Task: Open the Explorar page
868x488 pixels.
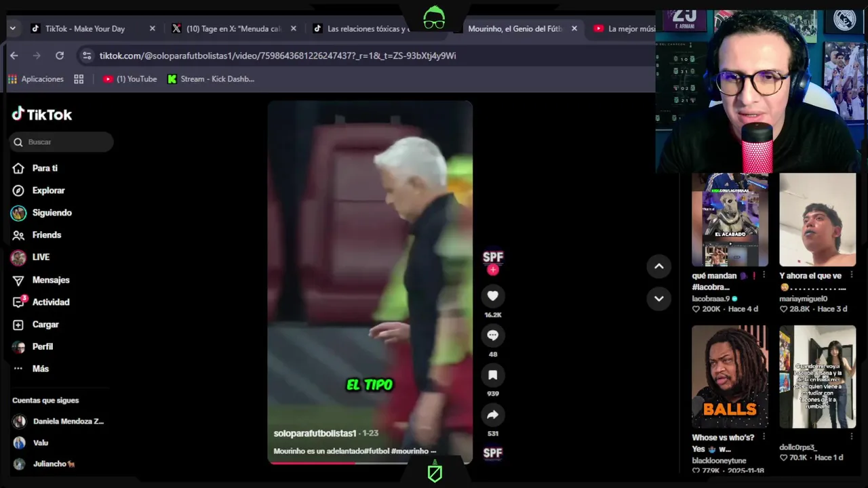Action: [x=39, y=190]
